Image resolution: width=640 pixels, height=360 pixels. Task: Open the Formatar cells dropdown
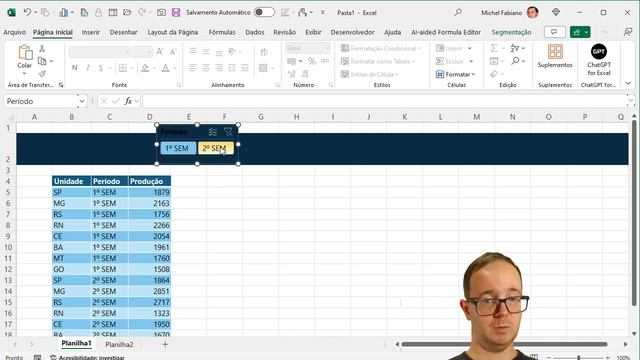456,74
